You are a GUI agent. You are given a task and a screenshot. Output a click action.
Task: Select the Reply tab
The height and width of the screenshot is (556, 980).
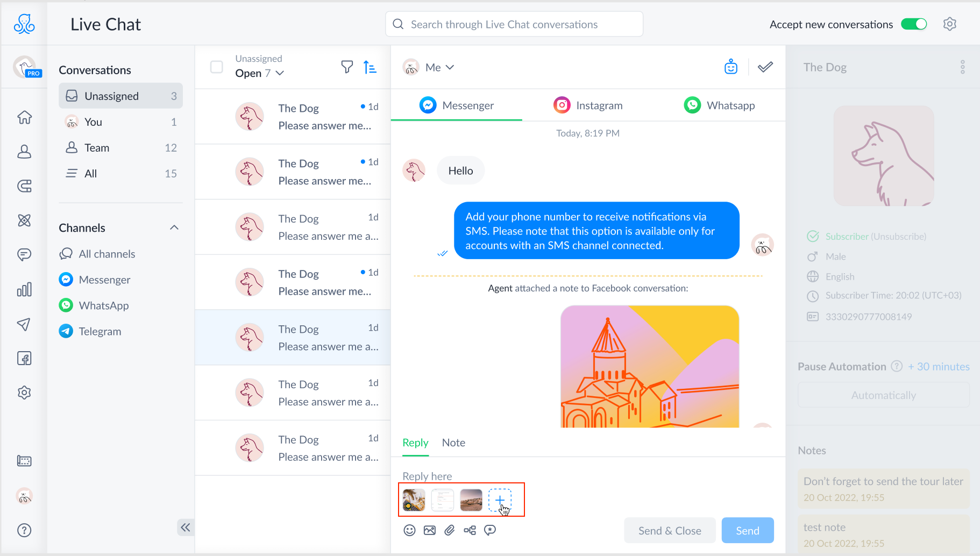tap(415, 443)
